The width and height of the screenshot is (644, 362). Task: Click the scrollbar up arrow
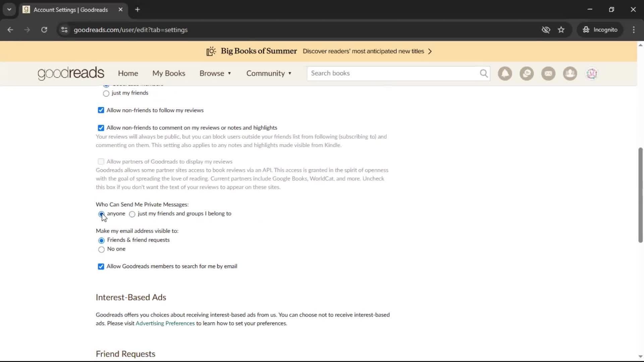tap(640, 45)
